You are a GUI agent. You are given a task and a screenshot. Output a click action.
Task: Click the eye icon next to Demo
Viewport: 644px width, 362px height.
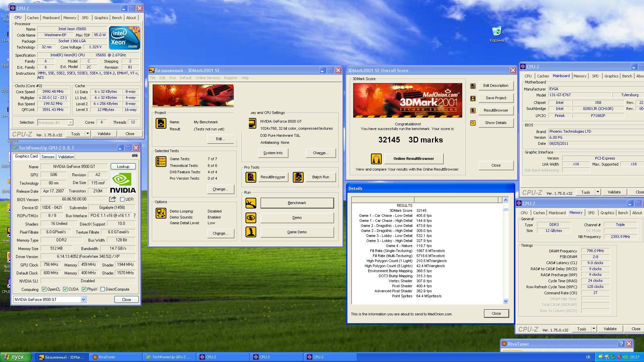click(x=251, y=218)
